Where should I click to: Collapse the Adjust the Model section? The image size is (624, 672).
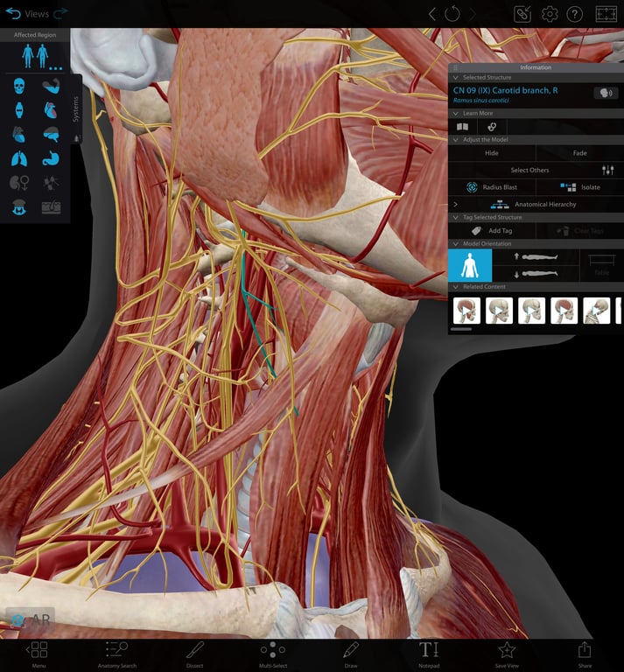(456, 140)
